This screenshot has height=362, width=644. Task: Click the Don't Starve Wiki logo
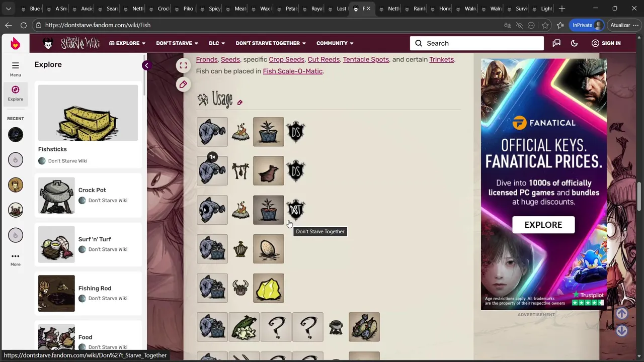[x=80, y=43]
